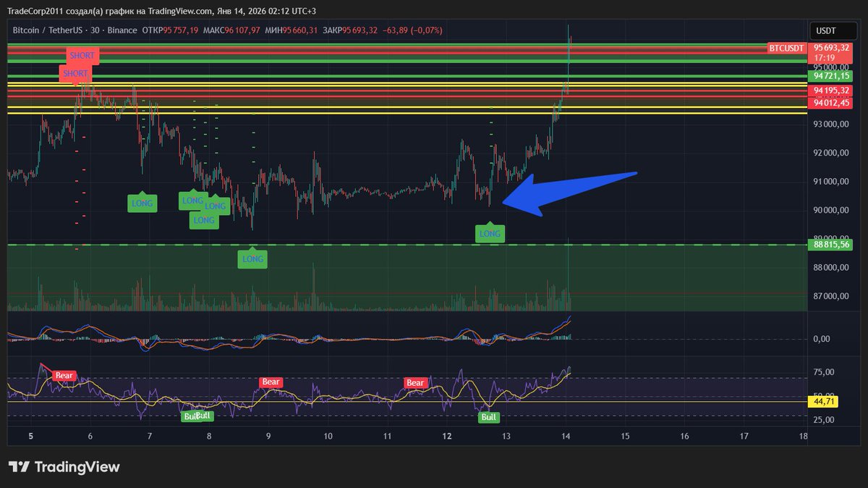Click the TradeCorp2011 chart attribution caption
Viewport: 868px width, 488px height.
click(161, 11)
